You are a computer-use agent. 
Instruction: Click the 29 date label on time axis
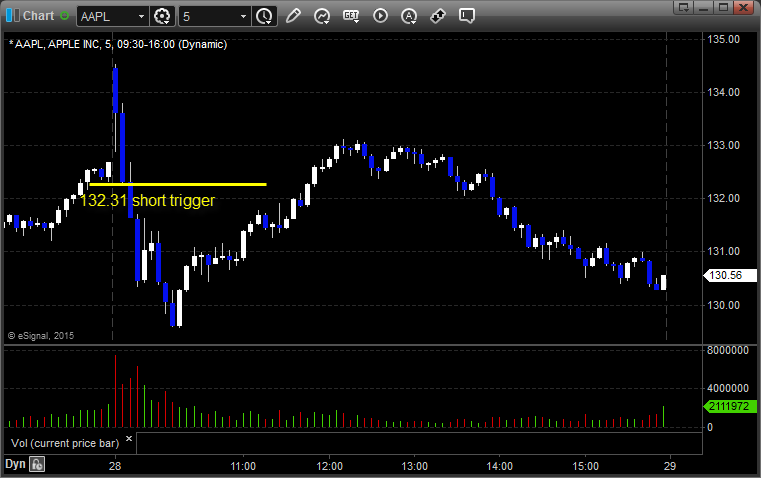click(670, 466)
